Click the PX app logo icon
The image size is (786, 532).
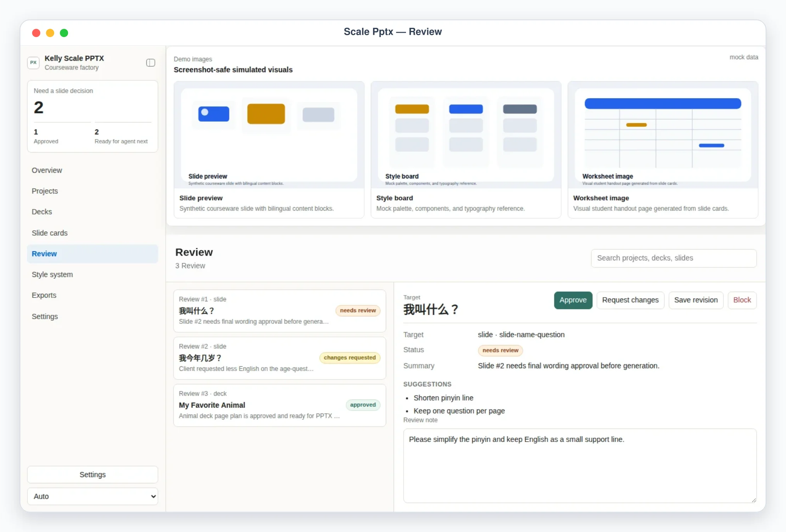tap(34, 63)
